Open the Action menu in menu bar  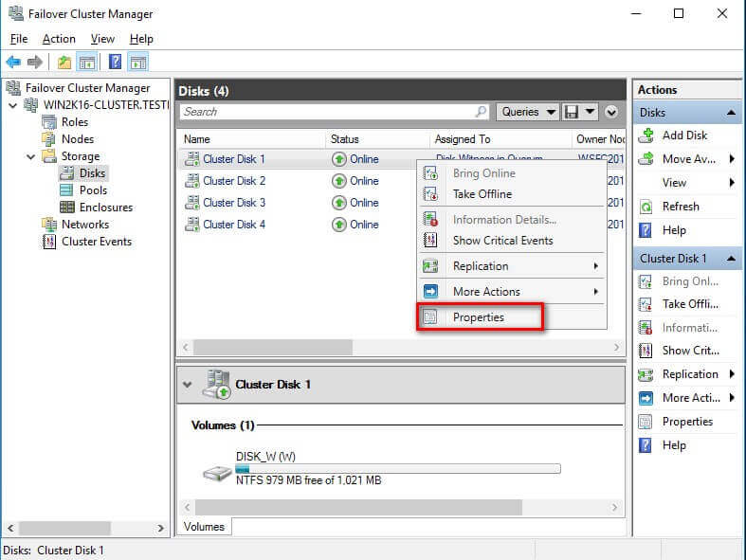coord(59,39)
